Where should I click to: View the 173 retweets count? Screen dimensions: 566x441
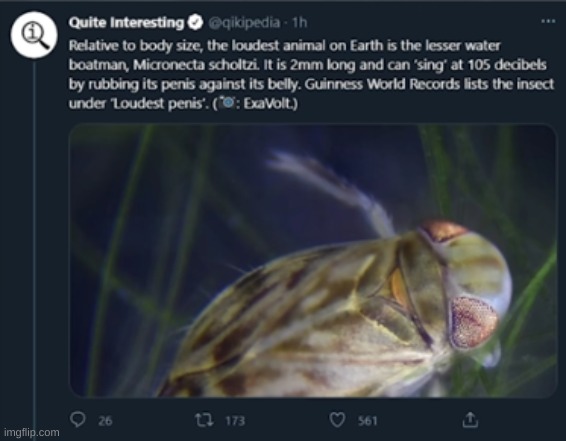(x=235, y=421)
